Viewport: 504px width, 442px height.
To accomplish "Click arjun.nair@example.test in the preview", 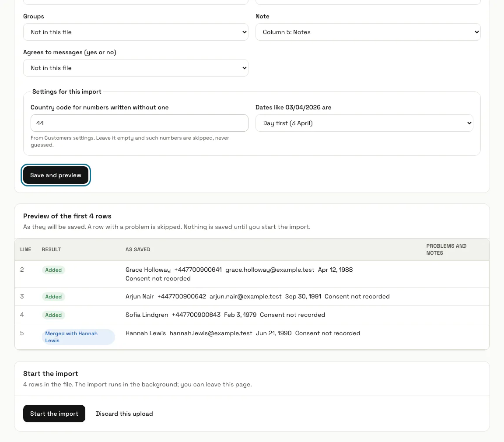I will click(x=245, y=296).
